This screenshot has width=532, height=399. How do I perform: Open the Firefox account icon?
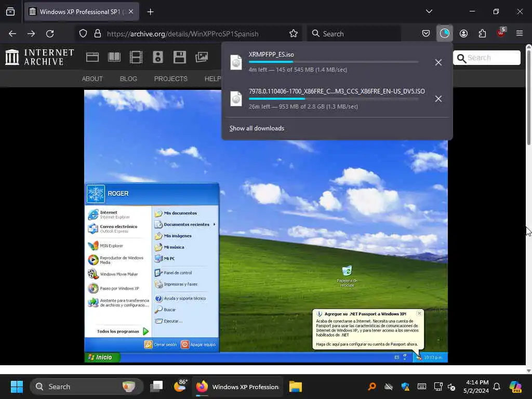click(x=463, y=33)
